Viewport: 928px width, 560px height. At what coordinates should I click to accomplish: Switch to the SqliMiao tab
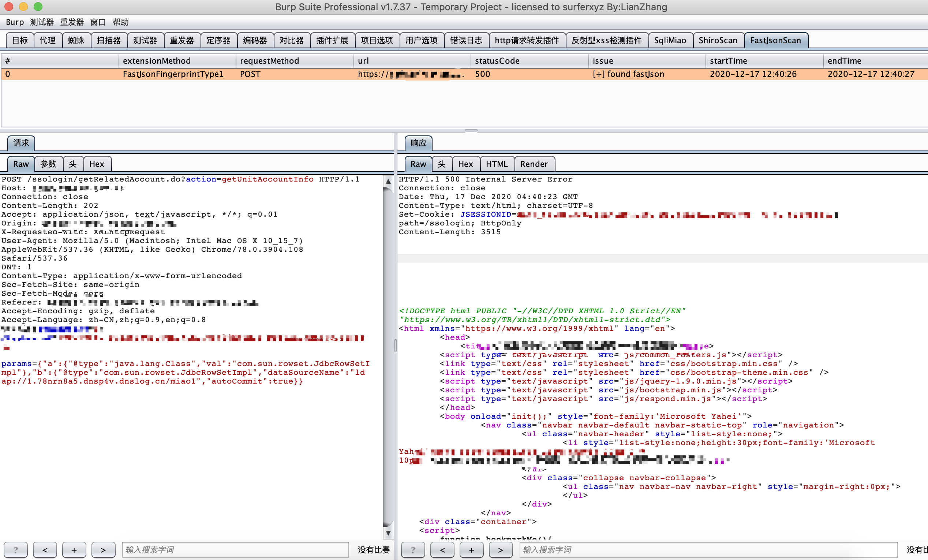(670, 40)
